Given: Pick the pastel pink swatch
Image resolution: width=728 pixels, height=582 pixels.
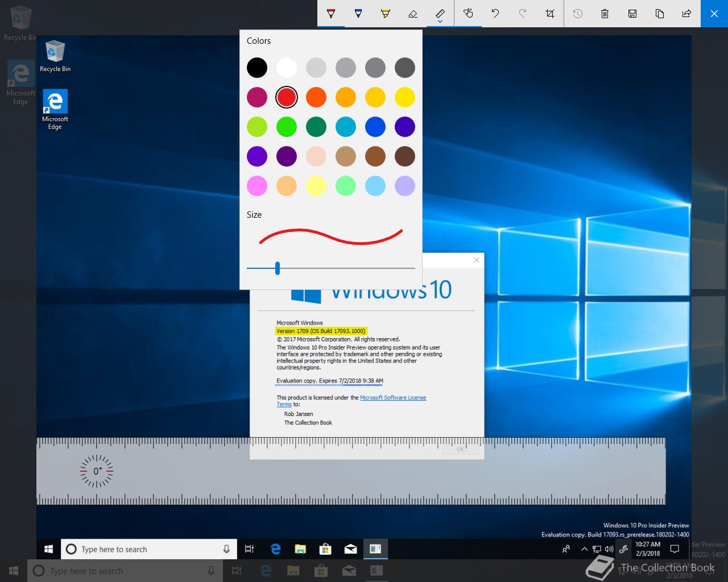Looking at the screenshot, I should [x=257, y=186].
